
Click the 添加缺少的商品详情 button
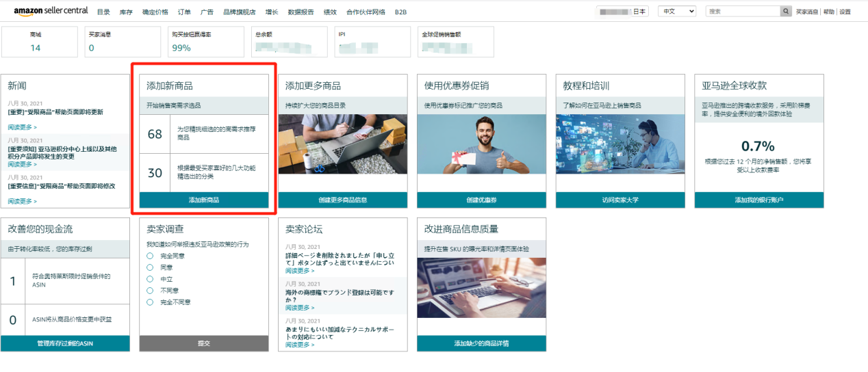coord(482,343)
